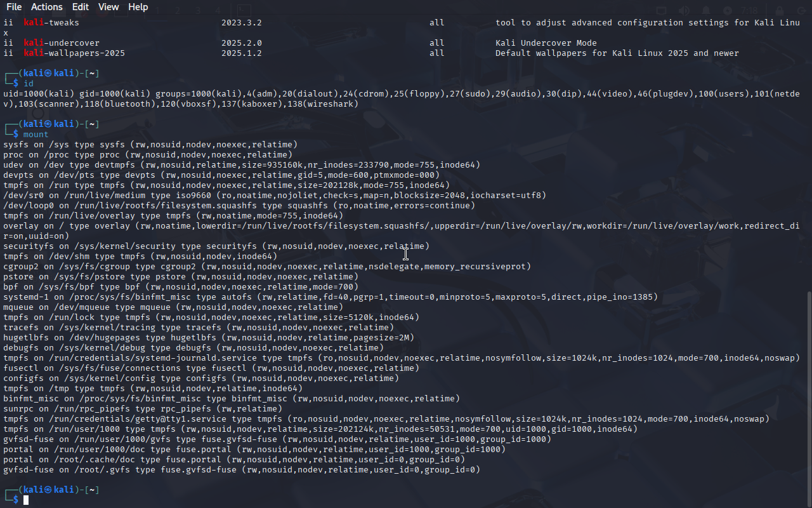Click 'uid=1000(kali)' in id output
Image resolution: width=812 pixels, height=508 pixels.
(x=39, y=93)
